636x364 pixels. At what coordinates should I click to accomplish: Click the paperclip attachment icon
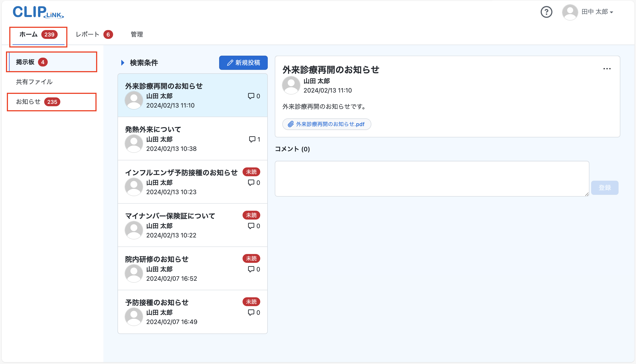point(290,123)
